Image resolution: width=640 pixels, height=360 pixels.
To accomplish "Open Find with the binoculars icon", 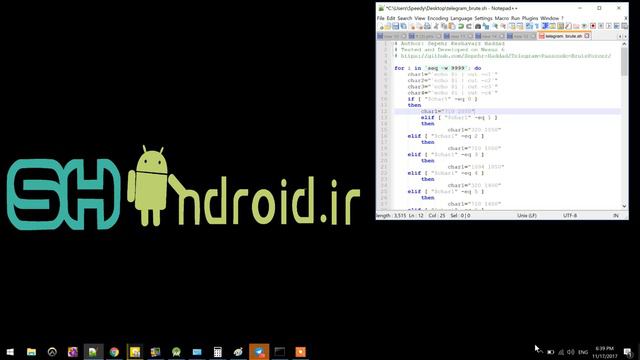I will pyautogui.click(x=478, y=26).
